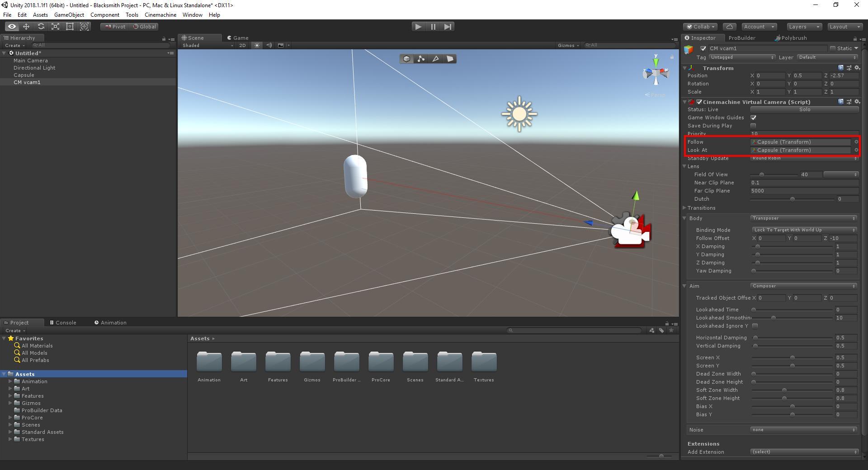Toggle scene audio speaker icon
The height and width of the screenshot is (470, 868).
[x=269, y=45]
